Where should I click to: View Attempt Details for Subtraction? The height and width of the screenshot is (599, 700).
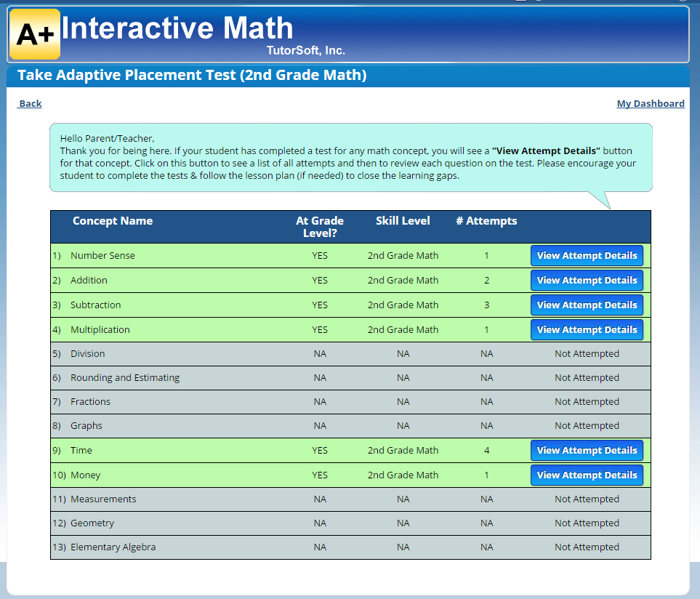(587, 305)
